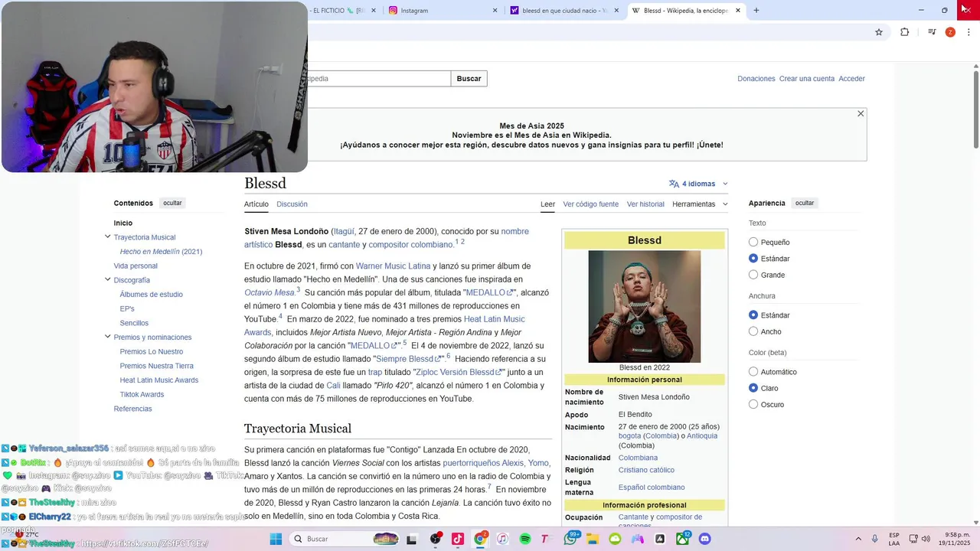Viewport: 980px width, 551px height.
Task: Open the taskbar Task View icon
Action: coord(412,539)
